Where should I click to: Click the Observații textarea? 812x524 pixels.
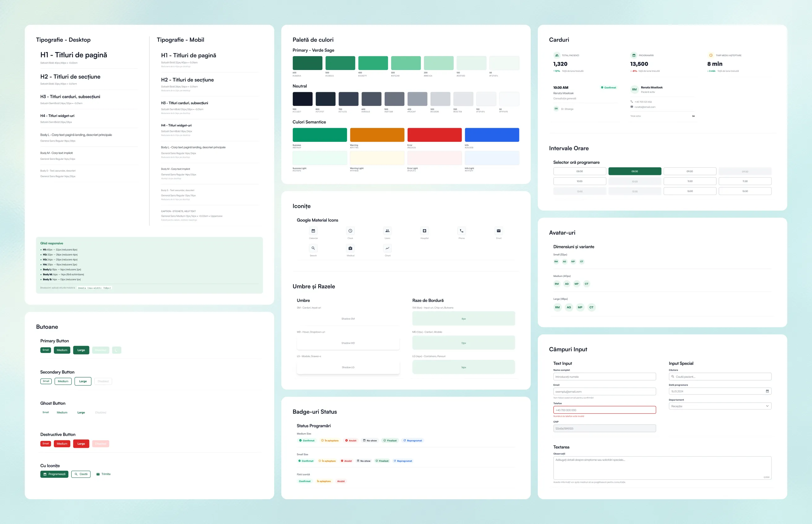(x=662, y=468)
